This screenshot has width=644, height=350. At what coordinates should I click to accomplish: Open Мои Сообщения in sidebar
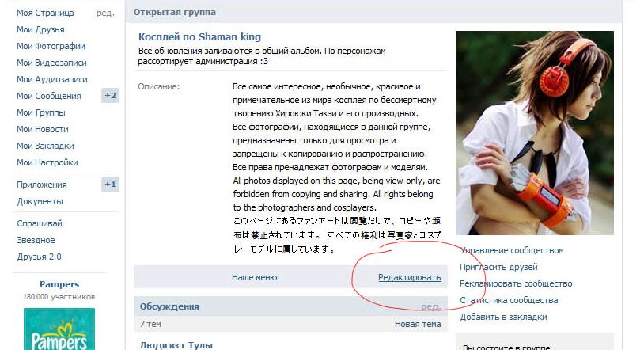click(x=48, y=96)
